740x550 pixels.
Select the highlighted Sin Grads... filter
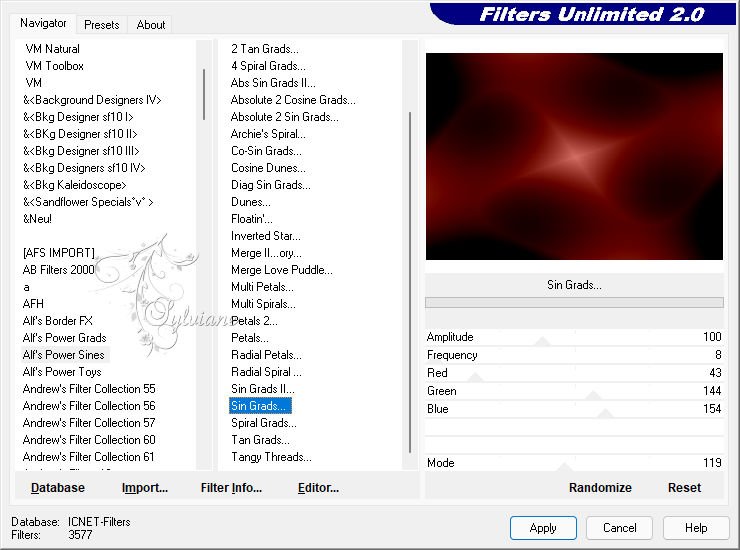(x=260, y=406)
